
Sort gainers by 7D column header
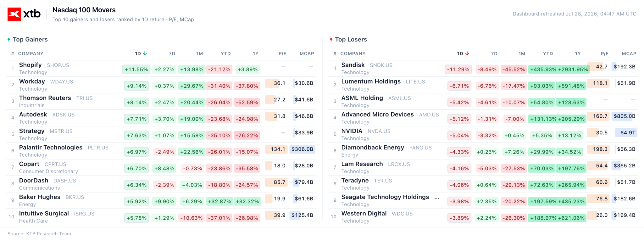tap(172, 53)
